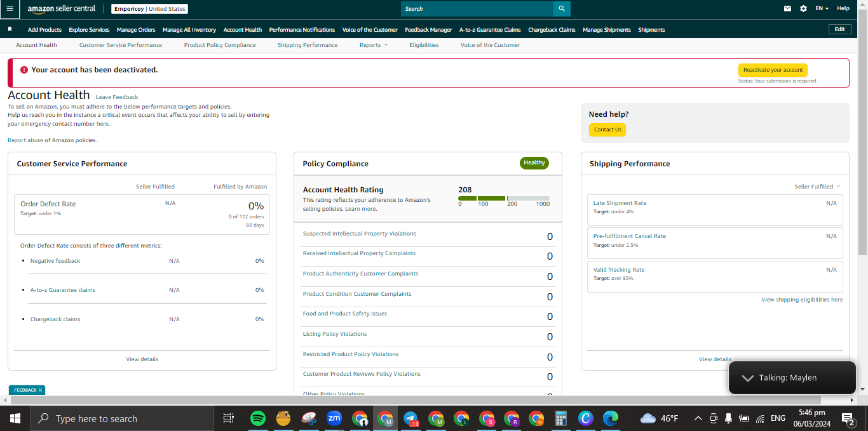Click the battery tray icon
This screenshot has width=868, height=431.
click(744, 418)
